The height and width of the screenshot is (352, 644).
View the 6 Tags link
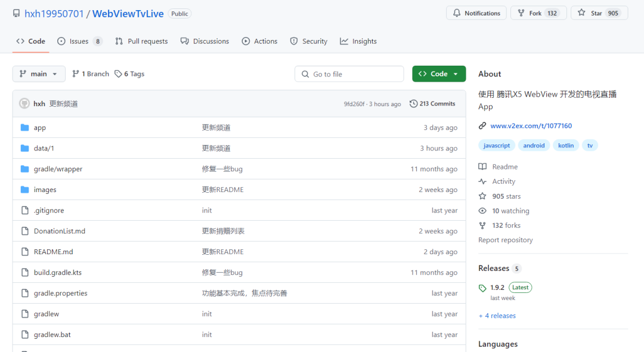pyautogui.click(x=129, y=74)
